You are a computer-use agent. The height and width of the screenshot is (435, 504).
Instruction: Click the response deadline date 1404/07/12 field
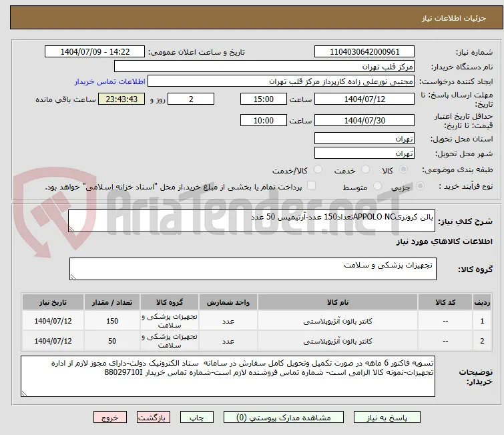tap(364, 99)
